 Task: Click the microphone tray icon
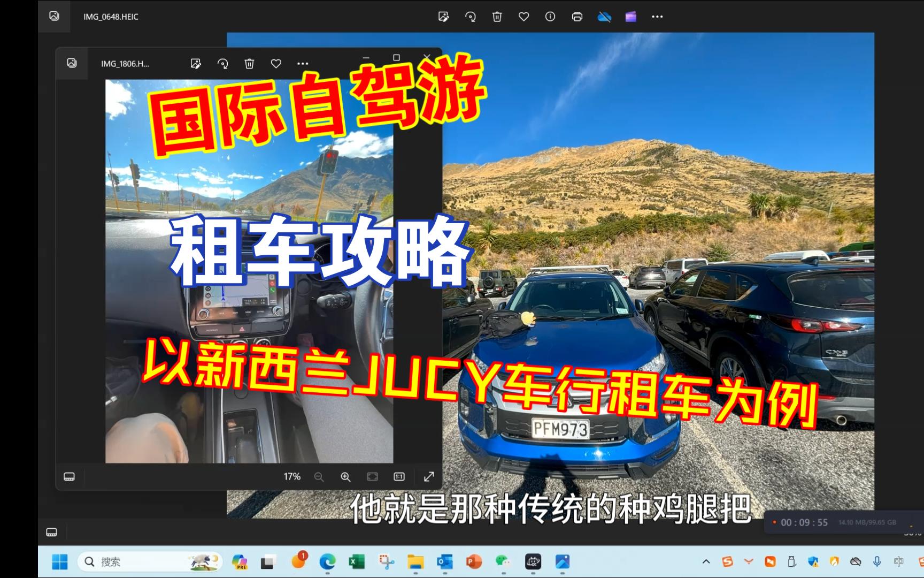tap(877, 562)
